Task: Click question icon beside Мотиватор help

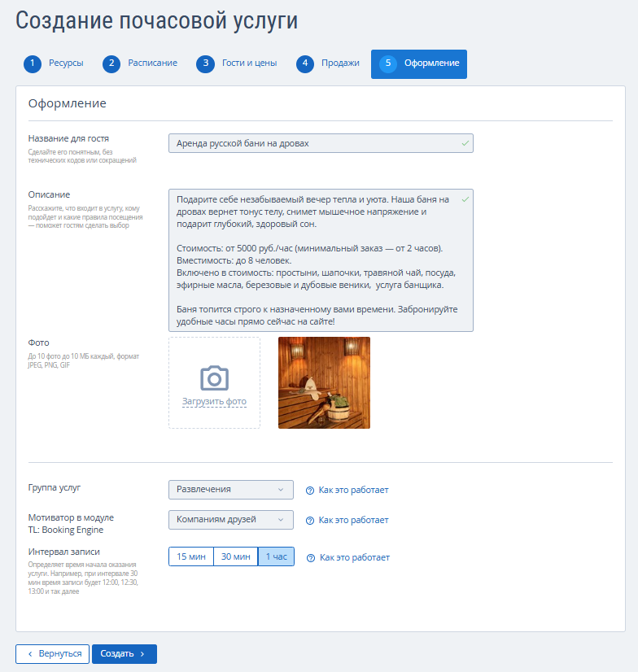Action: pos(310,521)
